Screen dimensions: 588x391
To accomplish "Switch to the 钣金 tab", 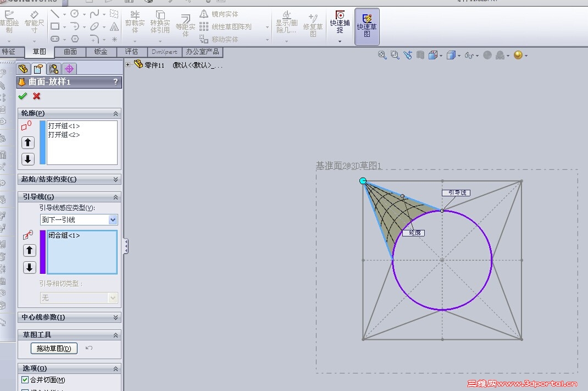I will (101, 52).
